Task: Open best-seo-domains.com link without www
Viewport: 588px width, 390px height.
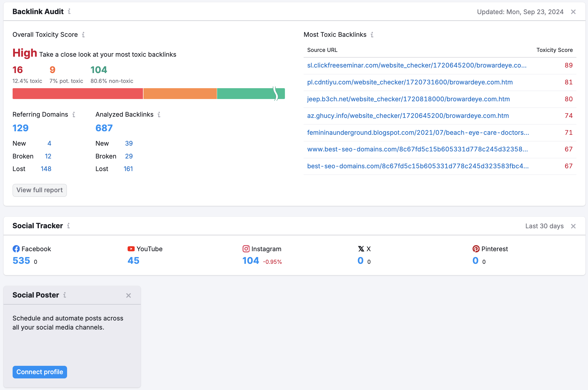Action: coord(418,166)
